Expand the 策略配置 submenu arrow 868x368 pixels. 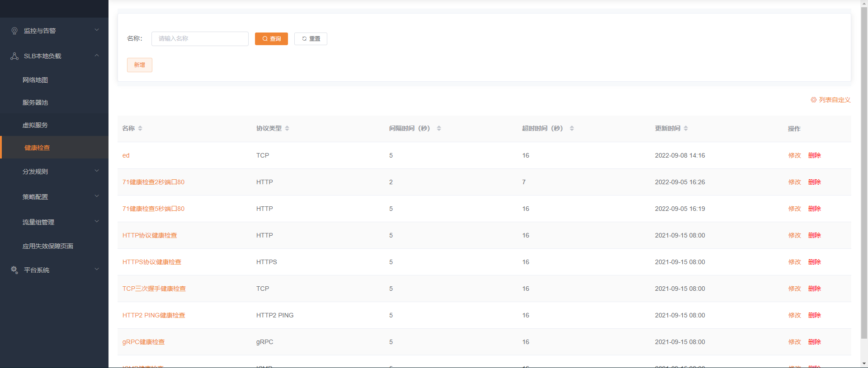(x=97, y=196)
